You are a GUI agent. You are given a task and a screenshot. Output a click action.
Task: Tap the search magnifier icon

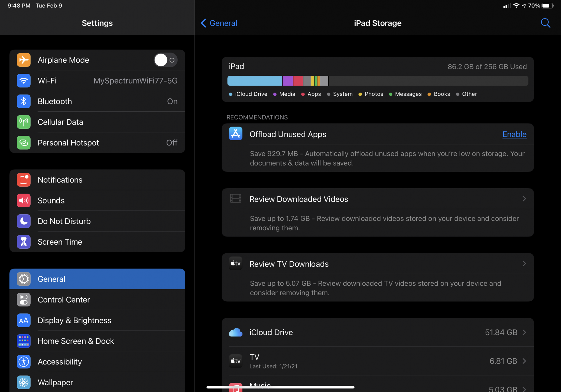tap(545, 23)
